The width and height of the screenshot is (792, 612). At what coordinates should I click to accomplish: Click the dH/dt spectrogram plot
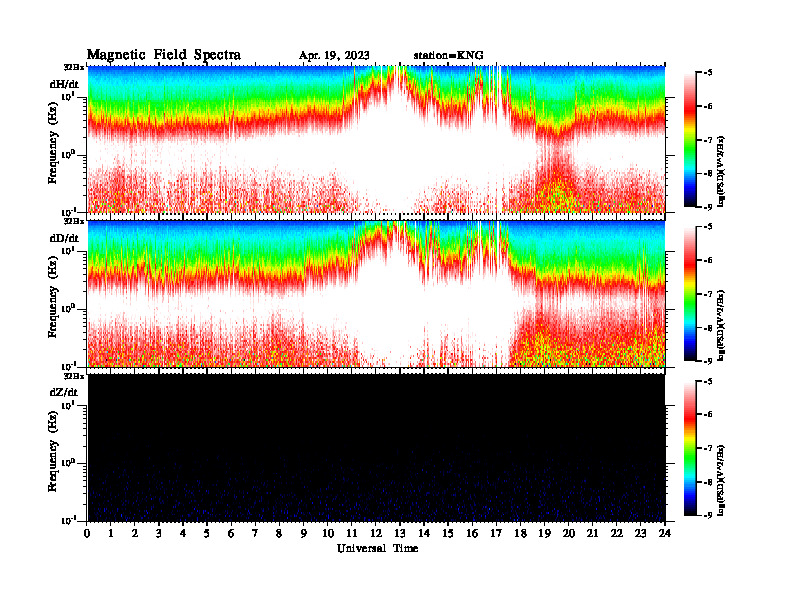point(376,139)
